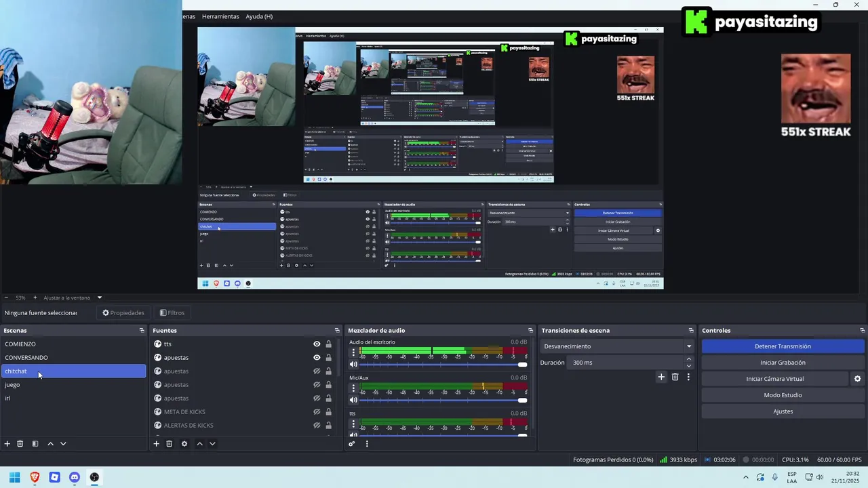Move the selected scene up
The height and width of the screenshot is (488, 868).
pos(50,444)
